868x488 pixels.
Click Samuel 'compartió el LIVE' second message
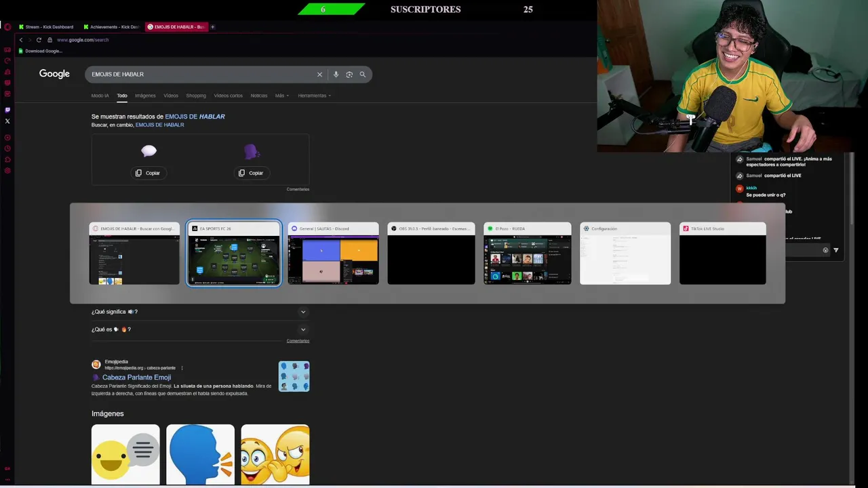point(774,176)
